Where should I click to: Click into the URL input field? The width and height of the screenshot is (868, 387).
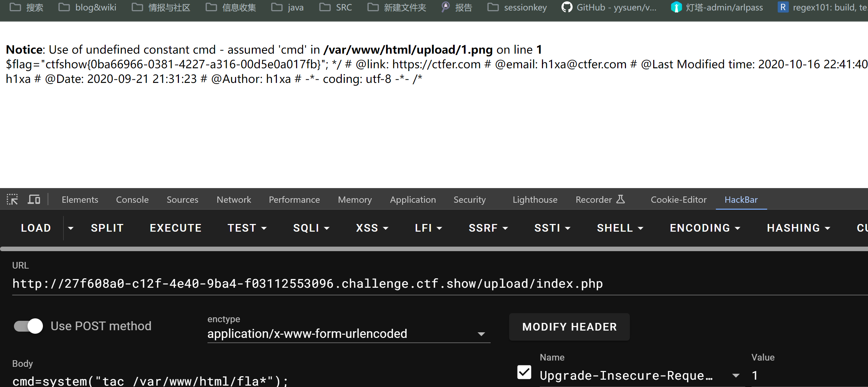point(440,284)
